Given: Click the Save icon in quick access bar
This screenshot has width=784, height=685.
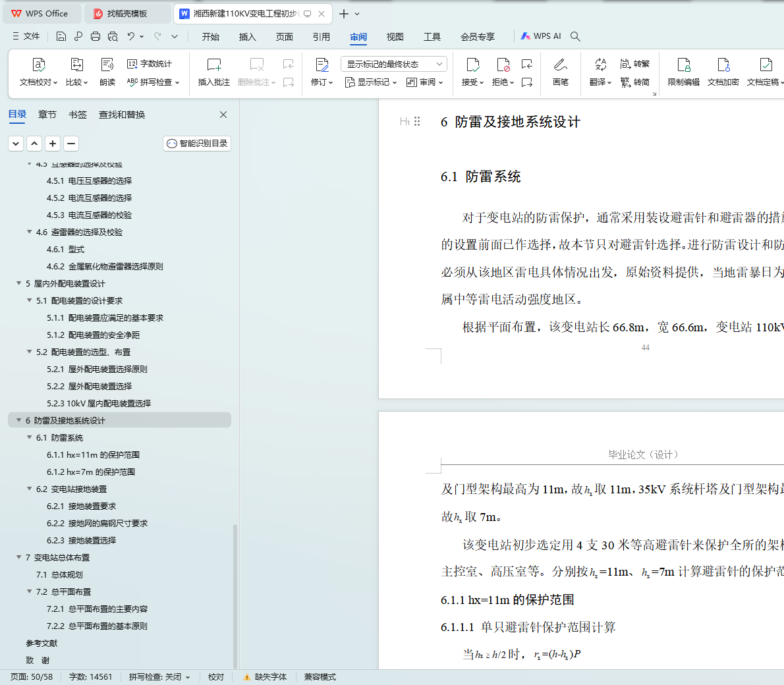Looking at the screenshot, I should [x=61, y=36].
